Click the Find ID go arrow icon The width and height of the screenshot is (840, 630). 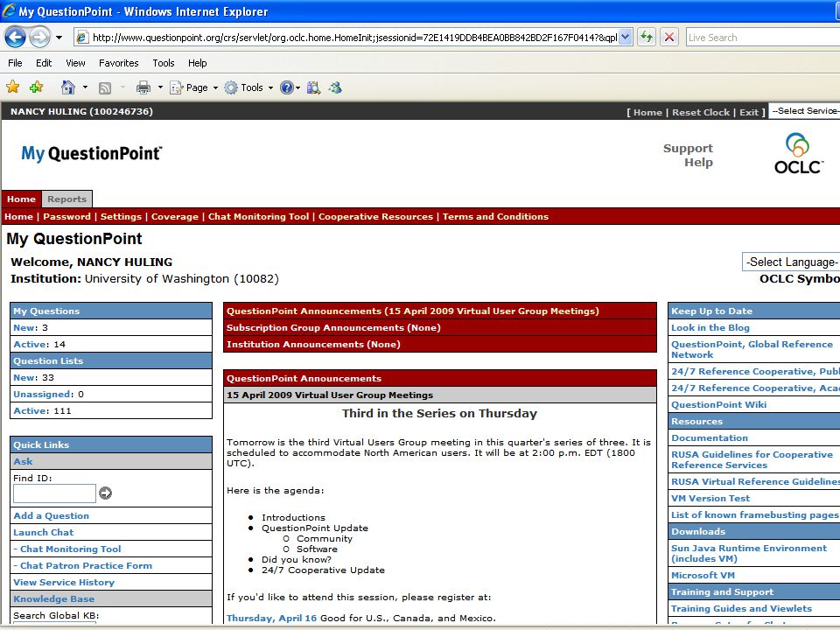(x=106, y=493)
